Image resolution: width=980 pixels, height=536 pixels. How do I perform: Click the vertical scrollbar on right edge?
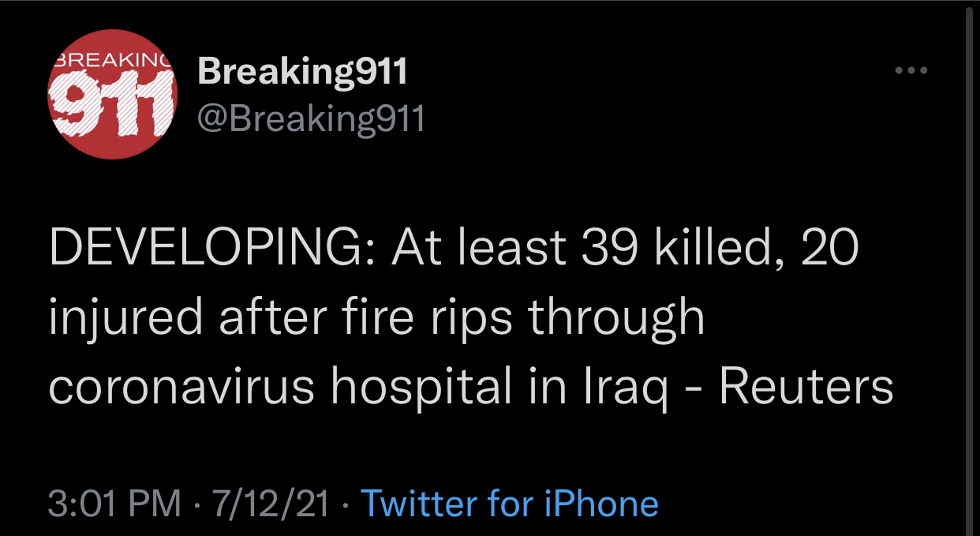tap(970, 268)
